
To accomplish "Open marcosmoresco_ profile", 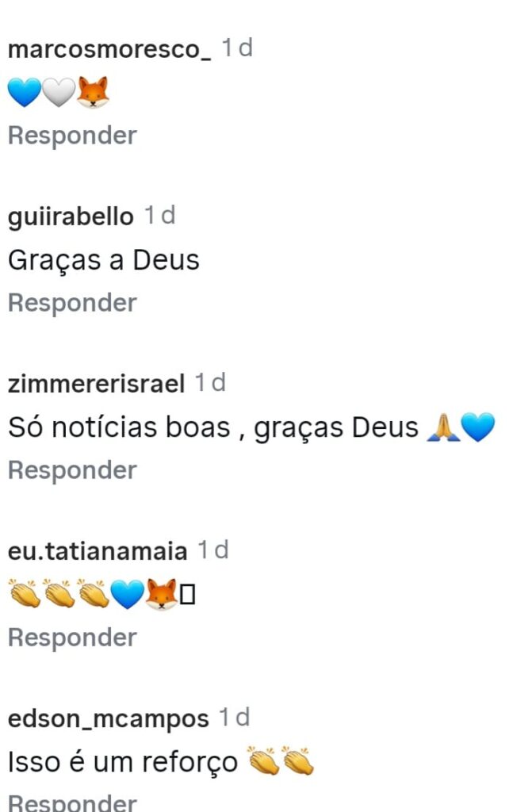I will (109, 50).
